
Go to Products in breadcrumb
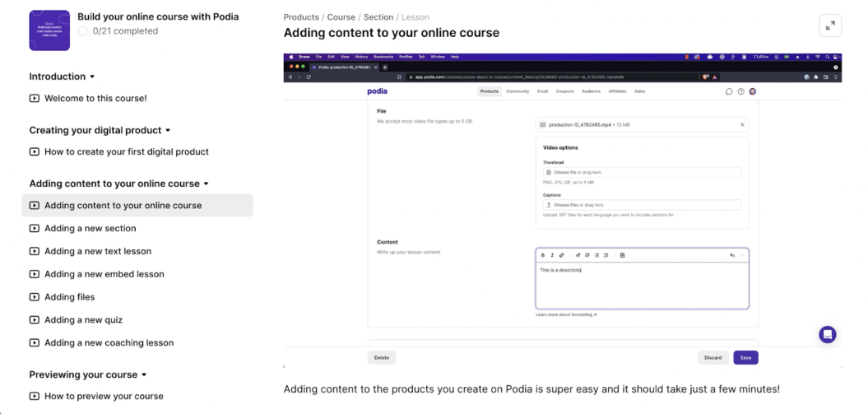301,17
